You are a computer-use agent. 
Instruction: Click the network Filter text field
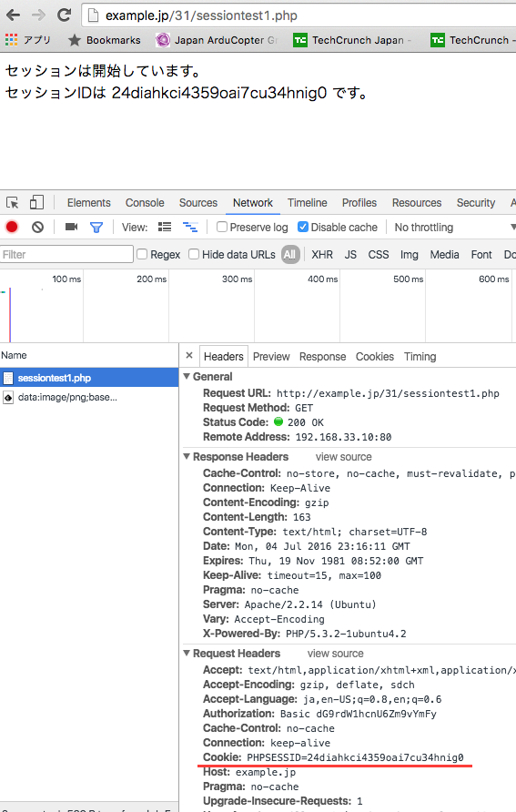pyautogui.click(x=66, y=254)
